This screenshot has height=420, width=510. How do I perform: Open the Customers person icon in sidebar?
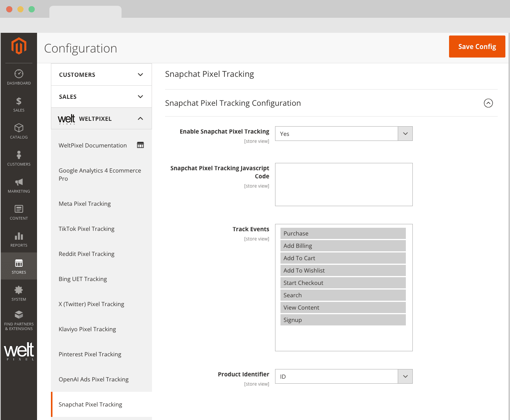click(x=19, y=155)
